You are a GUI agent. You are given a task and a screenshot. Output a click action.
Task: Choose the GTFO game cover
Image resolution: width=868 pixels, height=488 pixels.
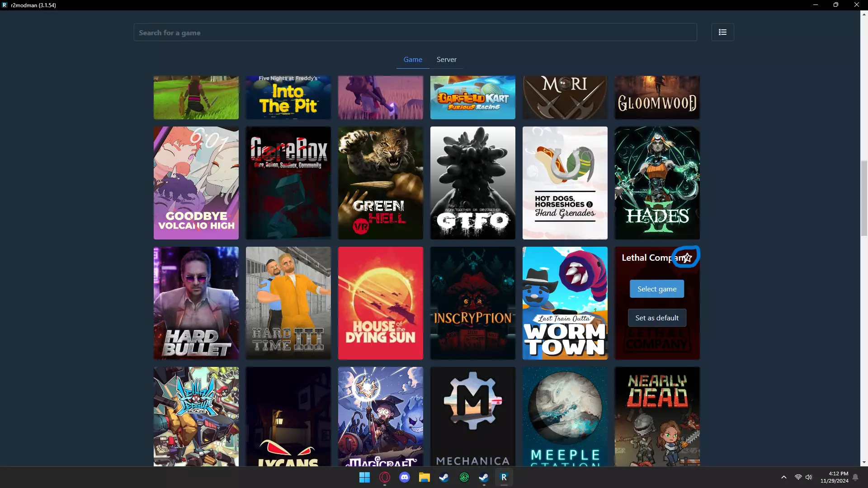[x=472, y=183]
